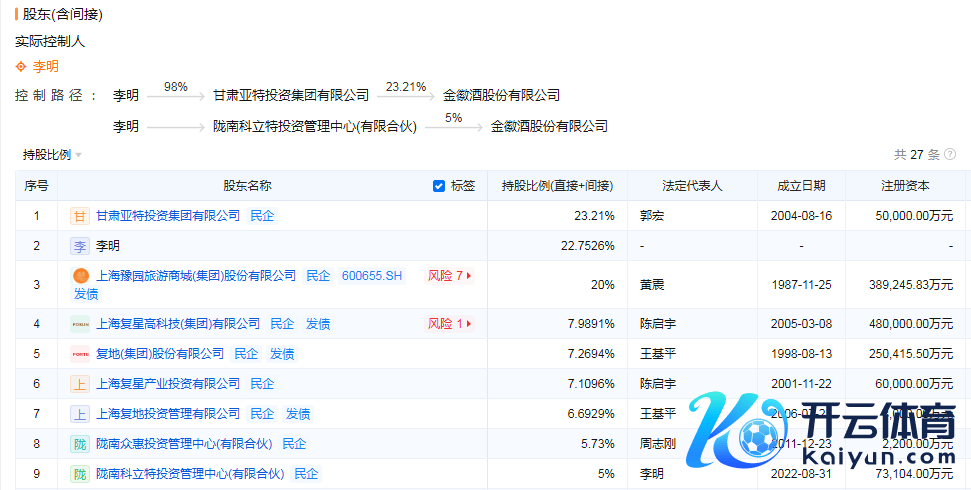Click the 李 avatar icon beside 李明 in row 2
The height and width of the screenshot is (490, 971).
pyautogui.click(x=80, y=246)
